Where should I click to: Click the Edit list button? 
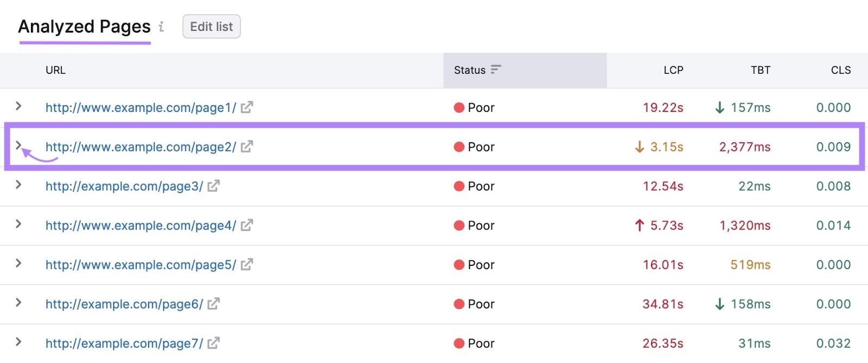212,27
